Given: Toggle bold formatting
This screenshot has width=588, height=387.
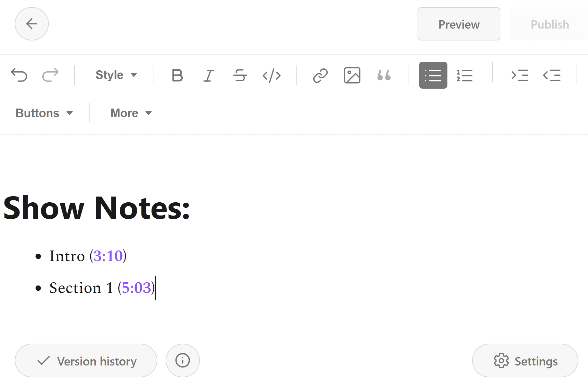Looking at the screenshot, I should coord(177,75).
